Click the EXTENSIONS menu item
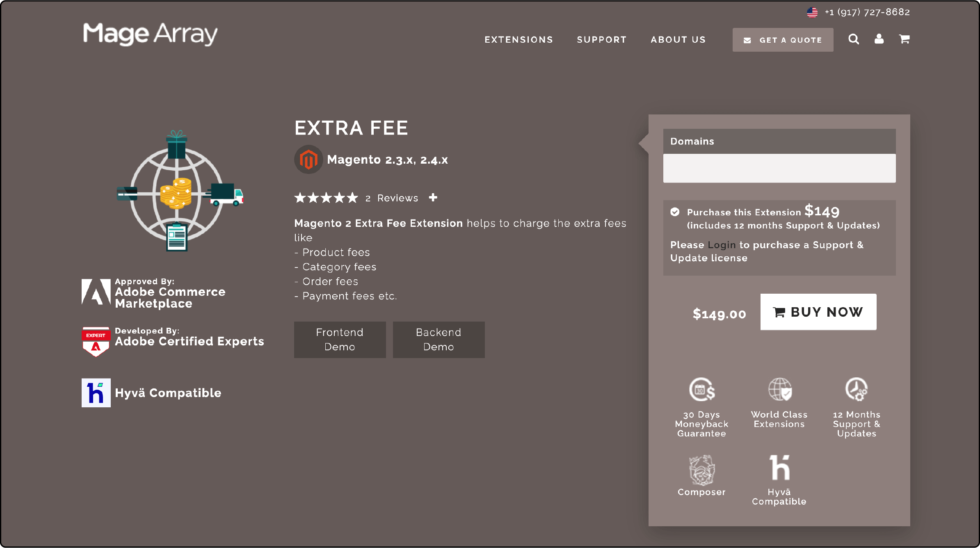This screenshot has height=548, width=980. (x=518, y=39)
